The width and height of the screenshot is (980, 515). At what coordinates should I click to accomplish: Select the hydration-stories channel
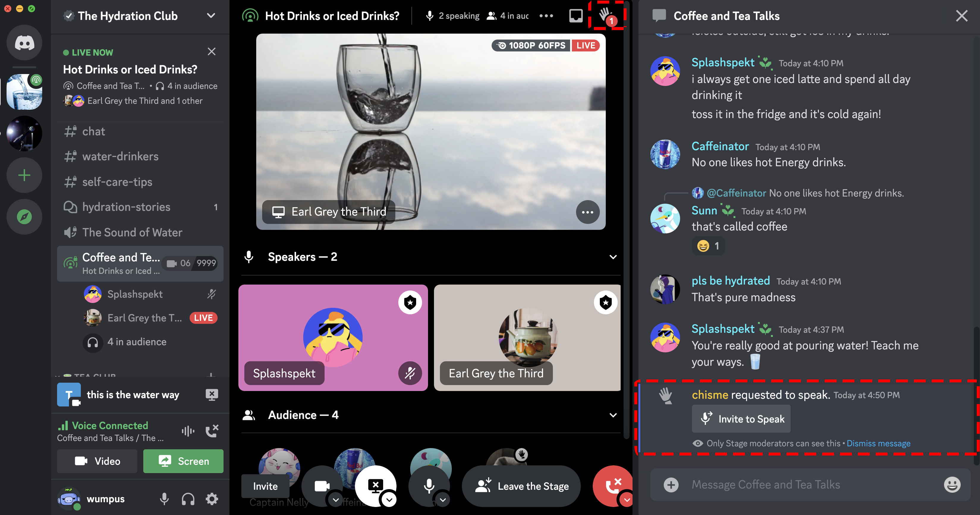pos(127,207)
